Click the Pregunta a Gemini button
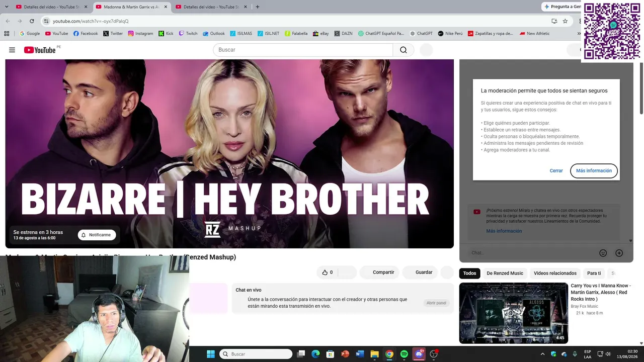Image resolution: width=644 pixels, height=362 pixels. pos(562,7)
